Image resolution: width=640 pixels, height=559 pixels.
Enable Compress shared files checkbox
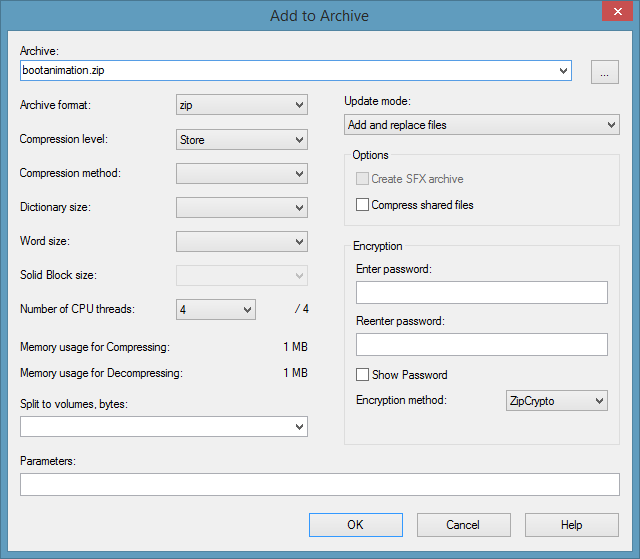363,205
